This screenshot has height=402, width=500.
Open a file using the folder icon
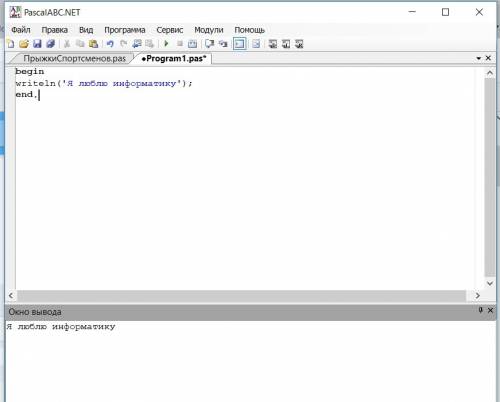(24, 44)
